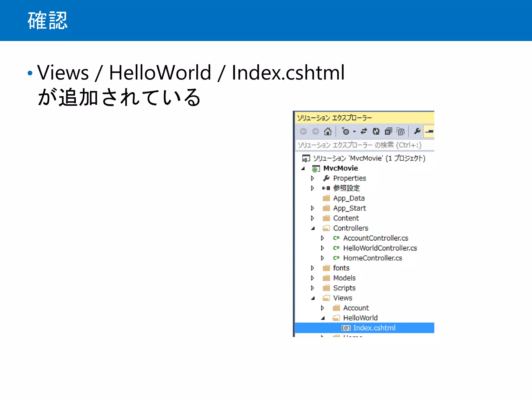Toggle the Preview Selected Items button

[429, 131]
